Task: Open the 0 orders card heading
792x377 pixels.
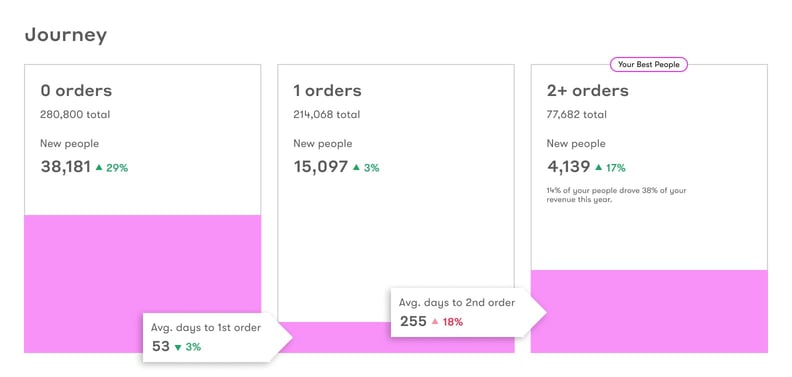Action: 76,91
